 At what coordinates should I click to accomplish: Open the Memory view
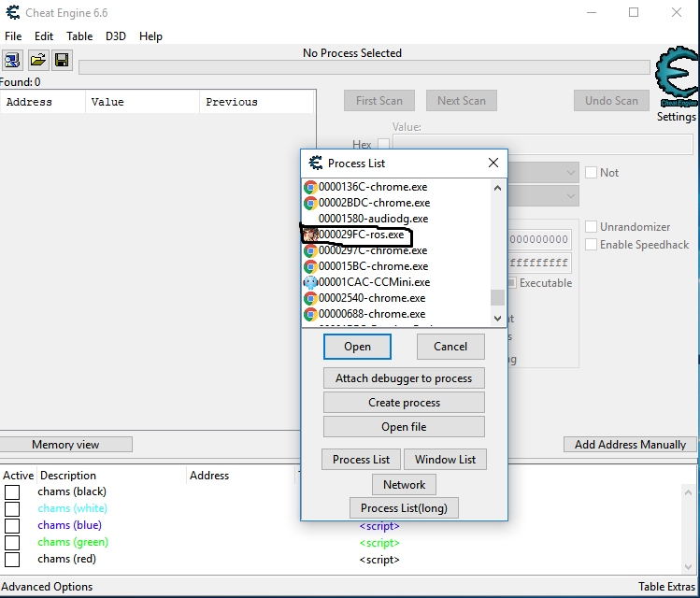click(x=65, y=445)
